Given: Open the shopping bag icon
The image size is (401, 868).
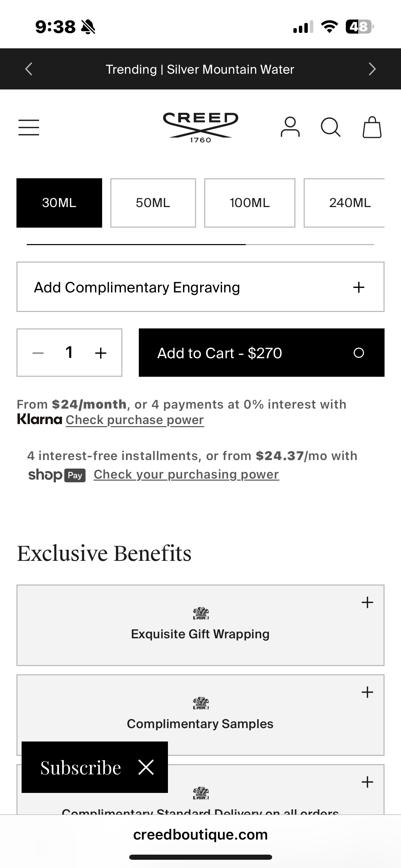Looking at the screenshot, I should click(x=372, y=127).
